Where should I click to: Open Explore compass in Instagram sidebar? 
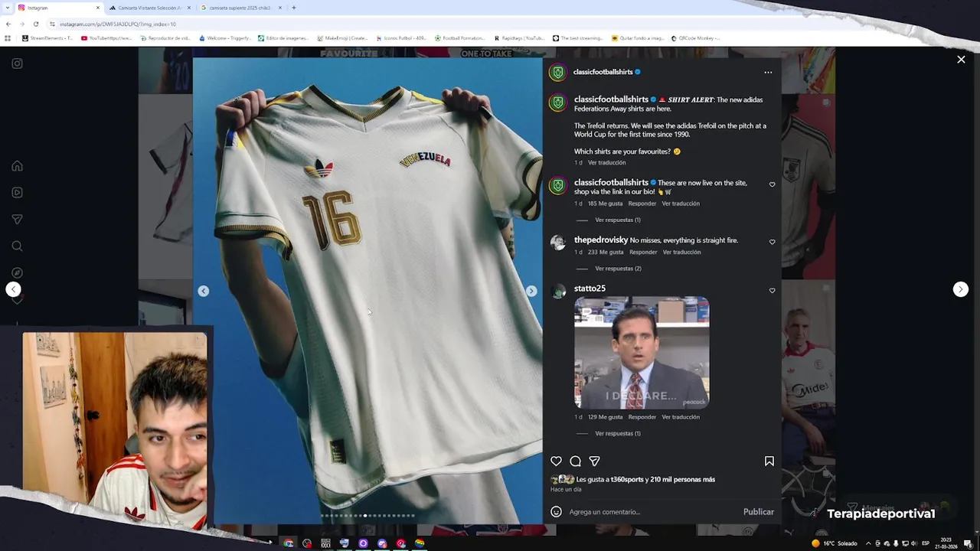(x=17, y=273)
